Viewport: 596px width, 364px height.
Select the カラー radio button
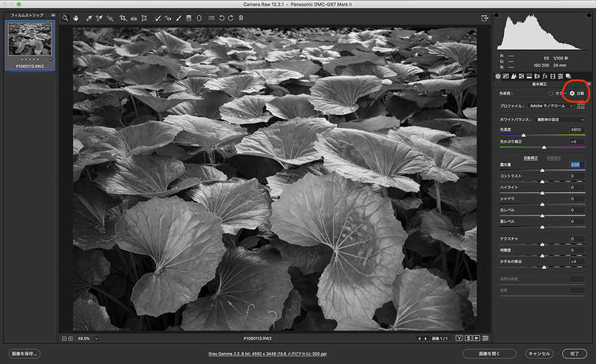point(550,94)
